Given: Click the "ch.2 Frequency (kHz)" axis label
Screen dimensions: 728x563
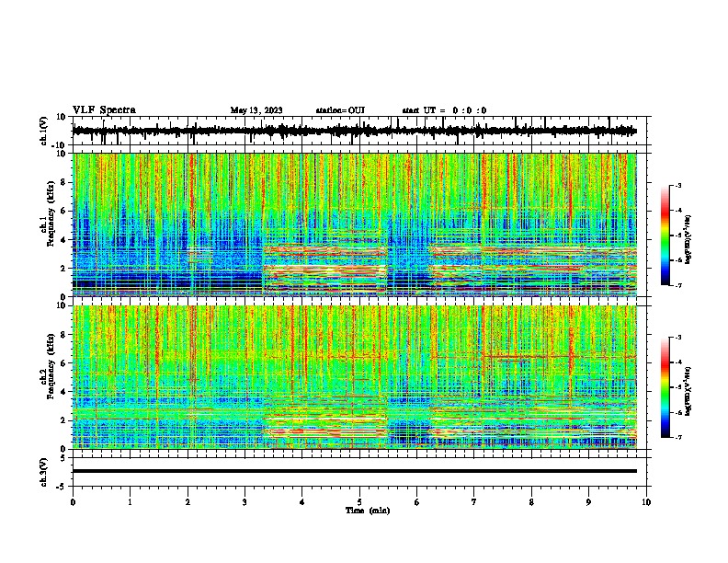Looking at the screenshot, I should (48, 367).
